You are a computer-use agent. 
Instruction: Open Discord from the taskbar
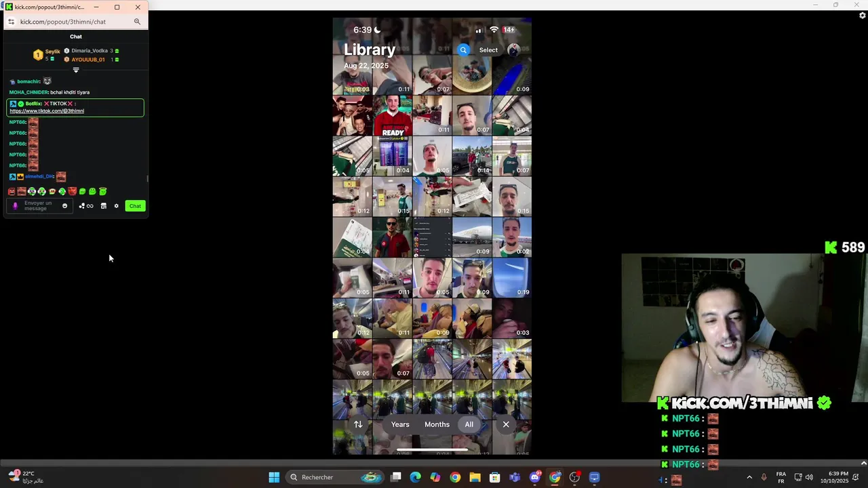click(535, 477)
